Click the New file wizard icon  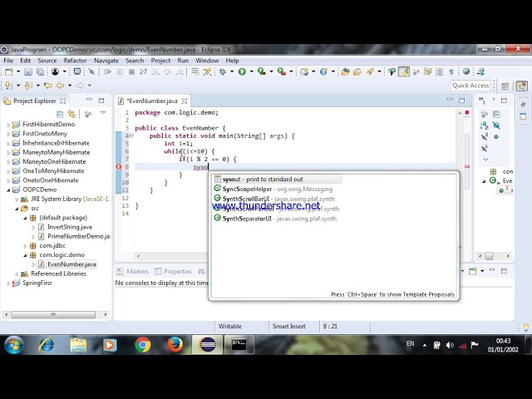click(x=9, y=71)
